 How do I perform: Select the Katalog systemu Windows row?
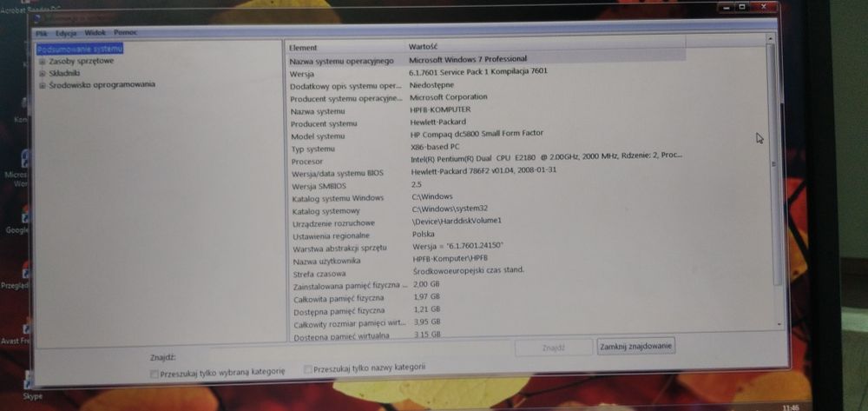[x=487, y=198]
